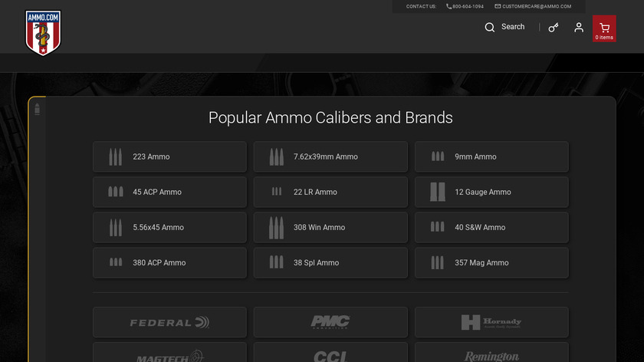
Task: Go to 5.56x45 Ammo text label
Action: click(158, 228)
